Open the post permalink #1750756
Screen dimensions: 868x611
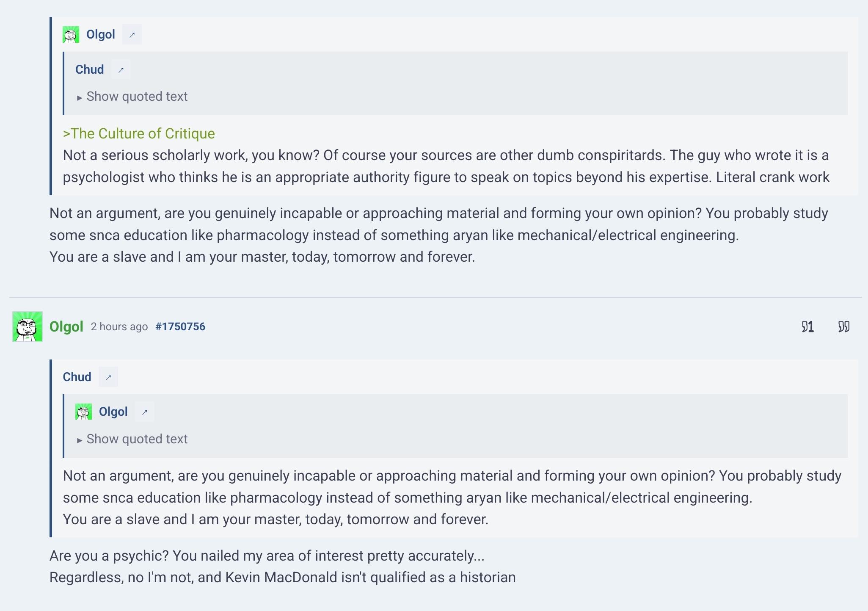(180, 326)
